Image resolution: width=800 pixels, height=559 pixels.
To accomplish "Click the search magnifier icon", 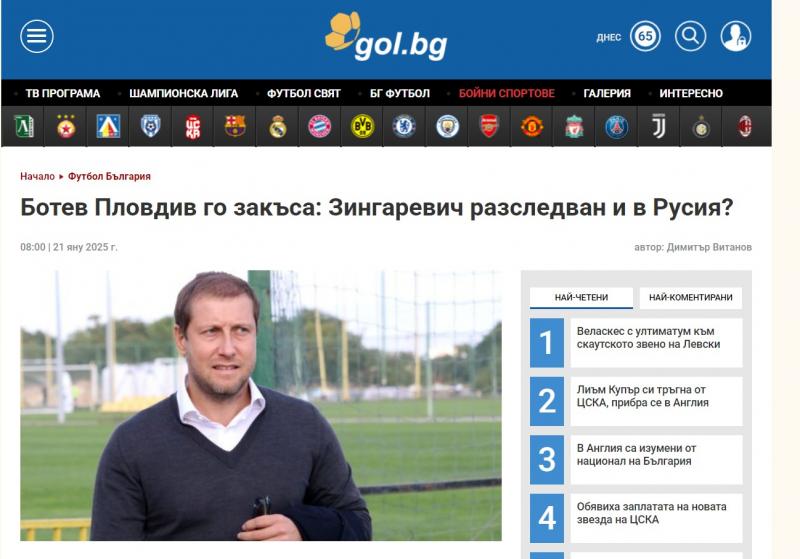I will click(690, 36).
